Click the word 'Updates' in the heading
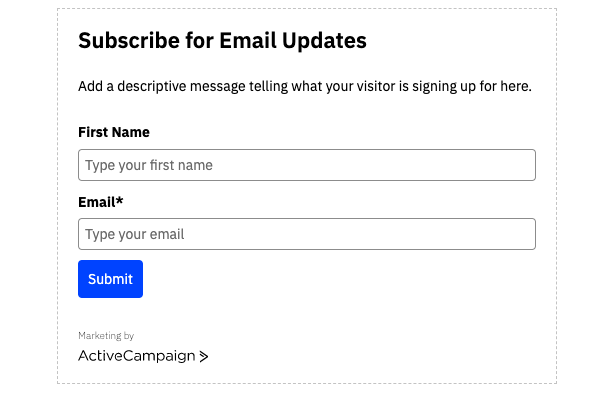This screenshot has width=595, height=406. coord(324,41)
